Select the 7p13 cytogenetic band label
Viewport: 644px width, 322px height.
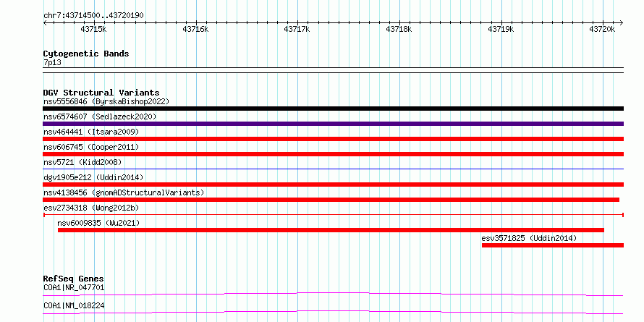[x=53, y=62]
